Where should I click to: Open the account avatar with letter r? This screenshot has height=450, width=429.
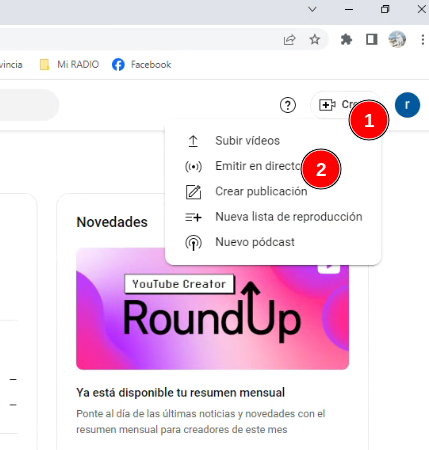coord(407,105)
